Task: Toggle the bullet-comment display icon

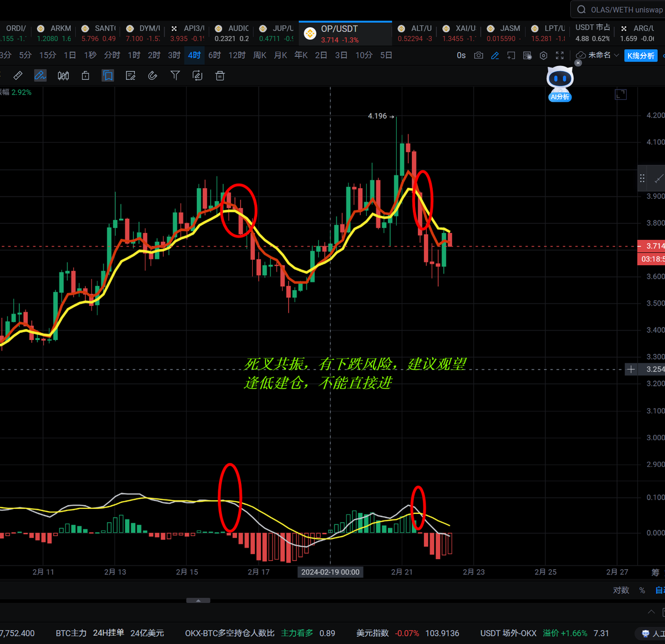Action: (x=528, y=55)
